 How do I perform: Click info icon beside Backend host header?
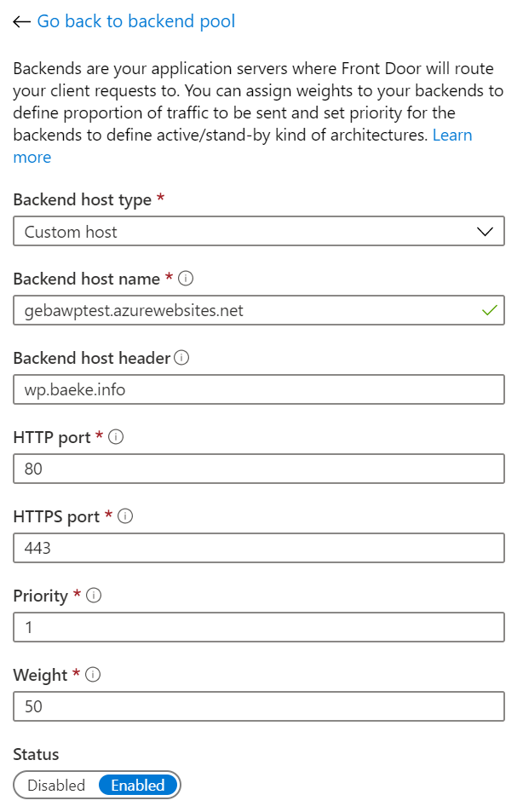tap(181, 358)
